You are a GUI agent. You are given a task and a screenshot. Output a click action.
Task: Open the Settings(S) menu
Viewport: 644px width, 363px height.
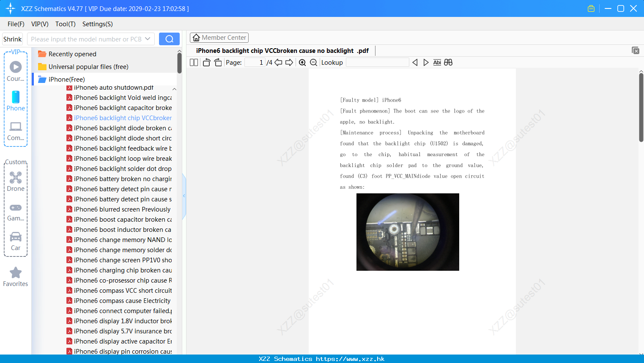tap(98, 24)
